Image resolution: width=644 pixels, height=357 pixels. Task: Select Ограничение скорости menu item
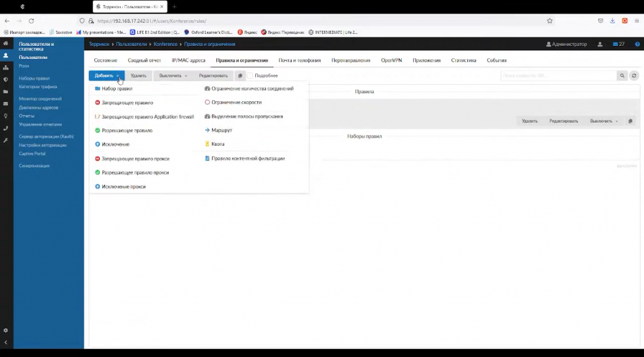point(233,102)
